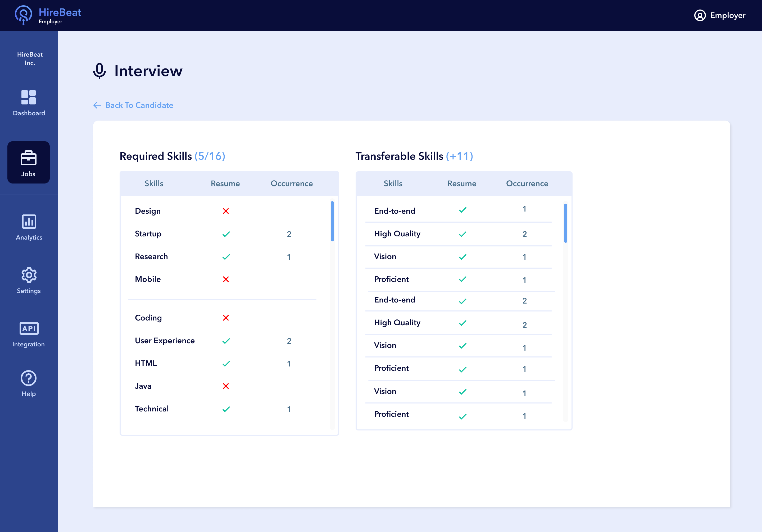Click the Occurrence header in Required Skills

292,184
